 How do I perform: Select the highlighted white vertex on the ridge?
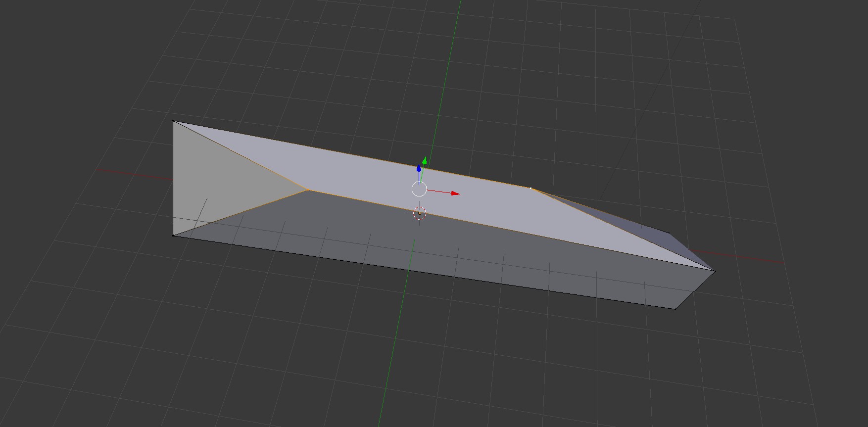pyautogui.click(x=531, y=188)
